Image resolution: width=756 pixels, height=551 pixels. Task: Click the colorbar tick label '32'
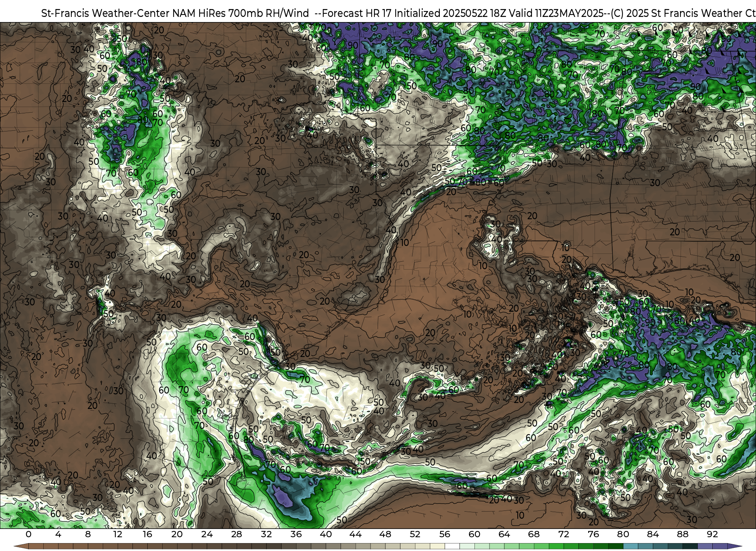point(266,534)
